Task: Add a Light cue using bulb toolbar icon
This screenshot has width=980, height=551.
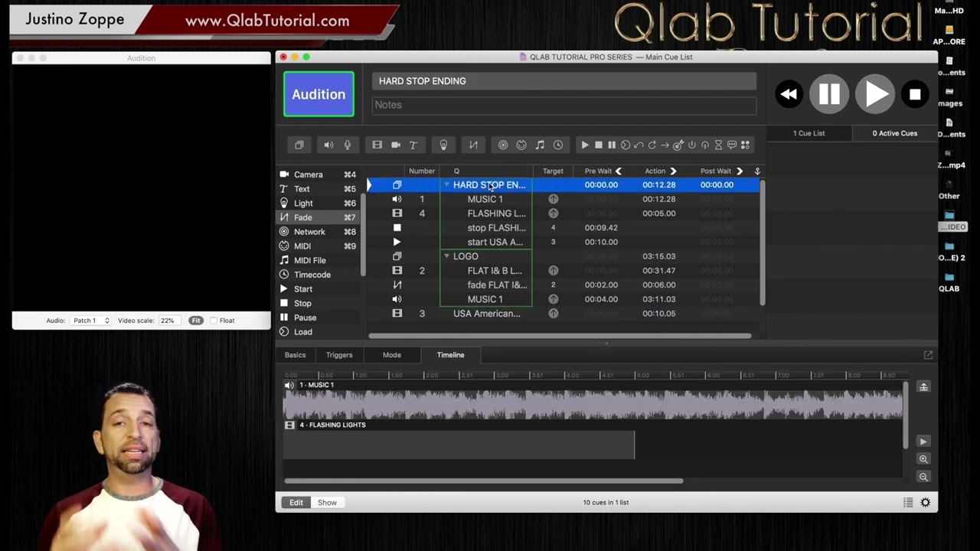Action: point(443,145)
